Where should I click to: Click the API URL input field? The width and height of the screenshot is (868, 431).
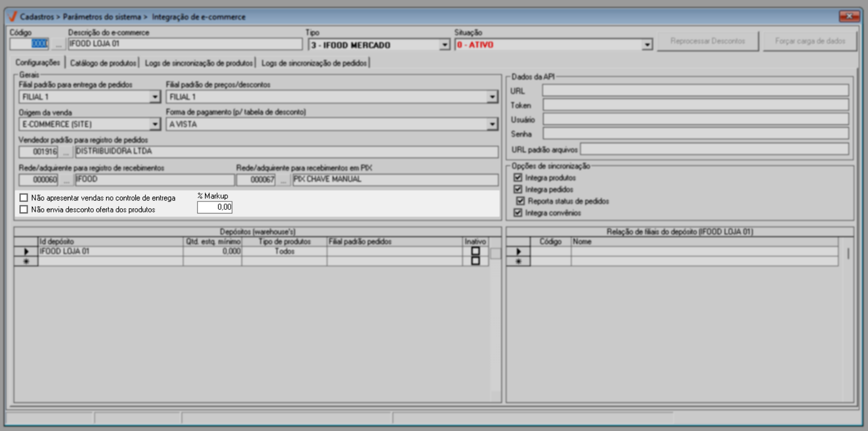(696, 91)
